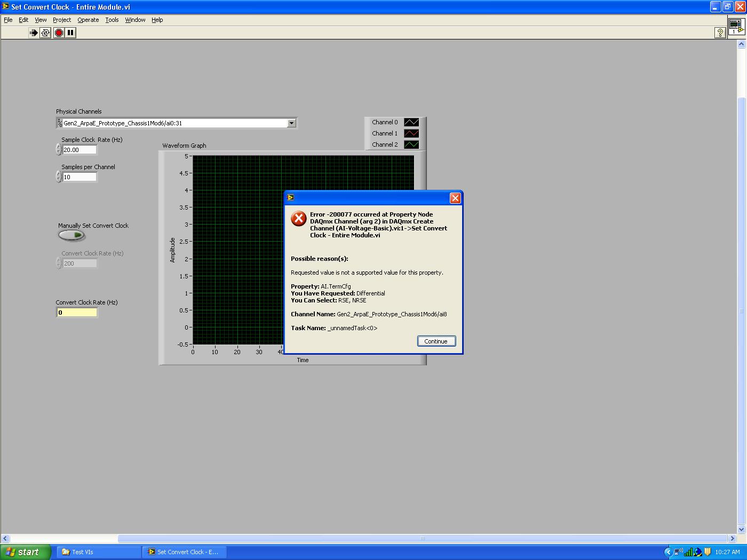
Task: Pause VI execution
Action: tap(71, 33)
